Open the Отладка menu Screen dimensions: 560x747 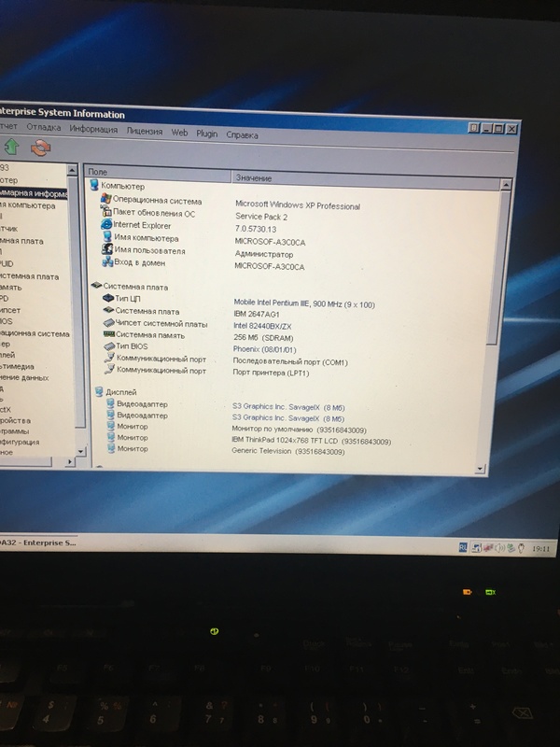click(43, 127)
